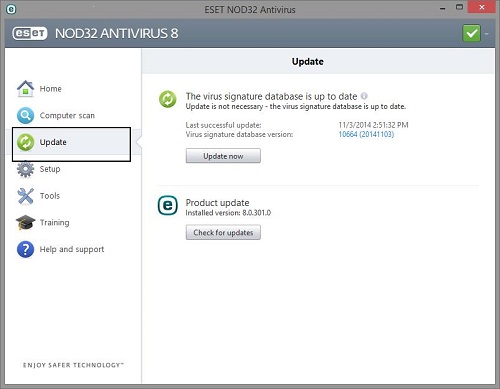This screenshot has width=500, height=389.
Task: Click the Tools wrench icon
Action: (25, 196)
